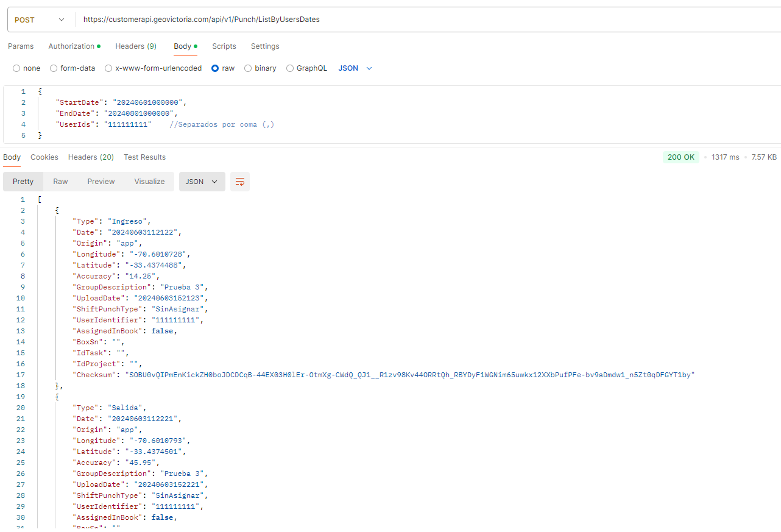
Task: Toggle word wrap icon in response toolbar
Action: point(240,182)
